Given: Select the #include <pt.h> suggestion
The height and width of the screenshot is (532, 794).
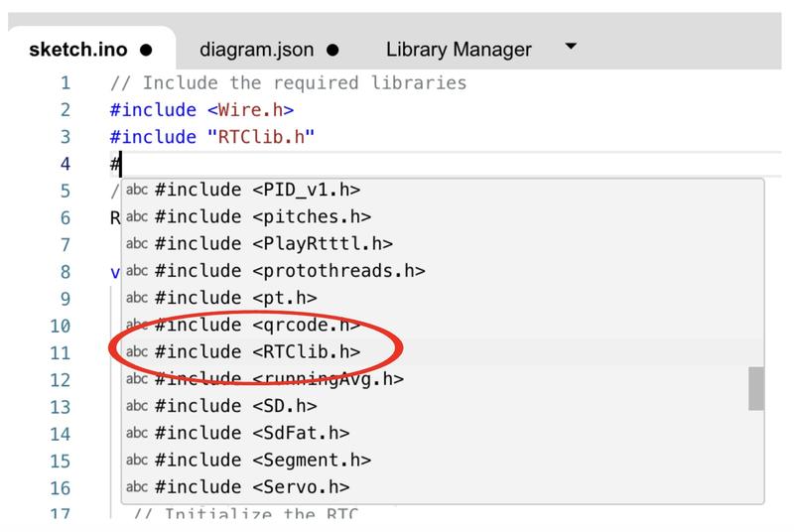Looking at the screenshot, I should 442,298.
